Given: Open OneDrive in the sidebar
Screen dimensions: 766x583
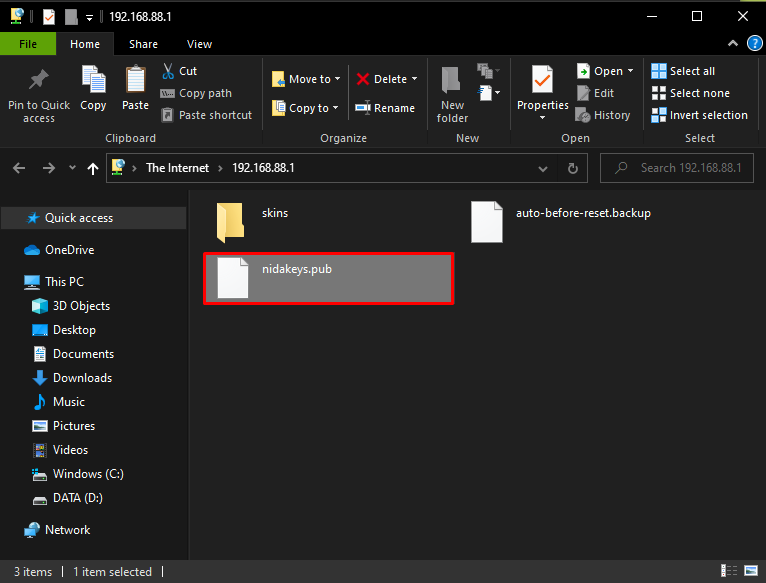Looking at the screenshot, I should click(x=59, y=250).
